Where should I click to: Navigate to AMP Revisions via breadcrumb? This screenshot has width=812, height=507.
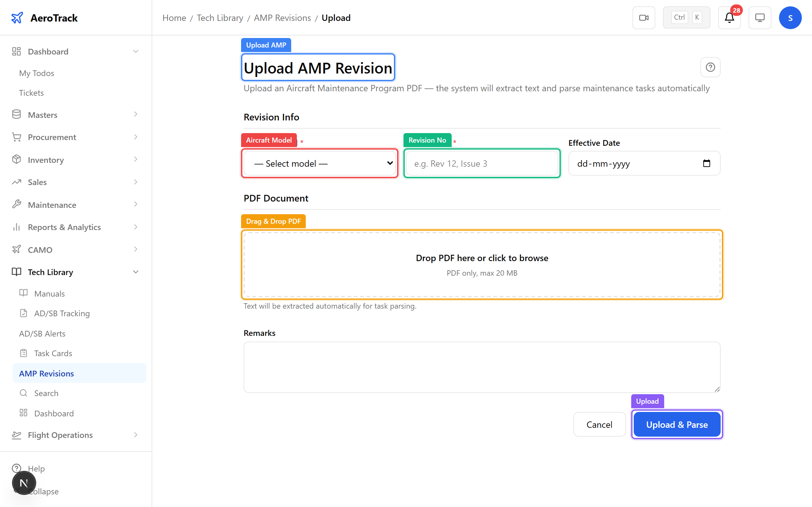point(282,17)
